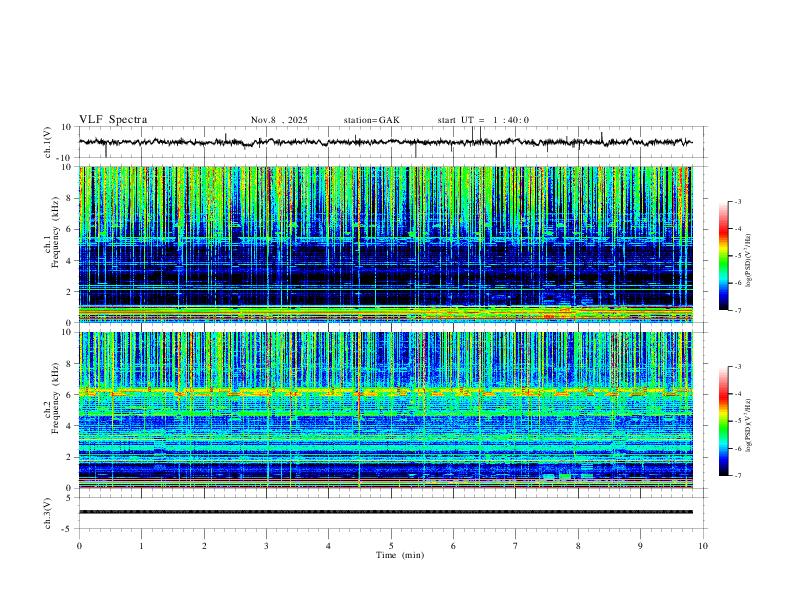
Task: Click time axis tick label '8'
Action: tap(578, 546)
